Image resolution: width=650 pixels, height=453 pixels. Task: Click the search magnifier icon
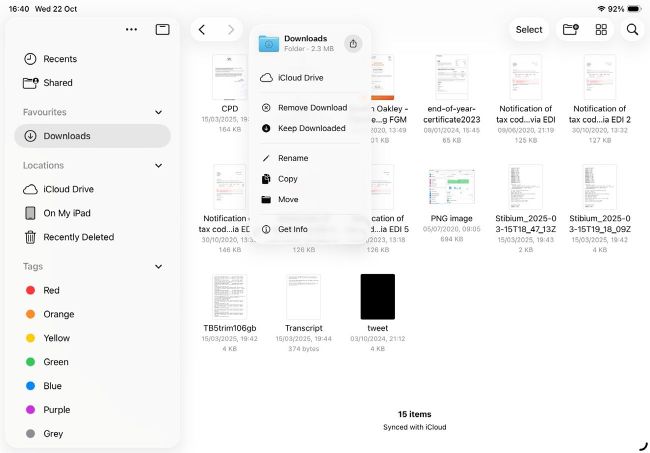pyautogui.click(x=632, y=30)
